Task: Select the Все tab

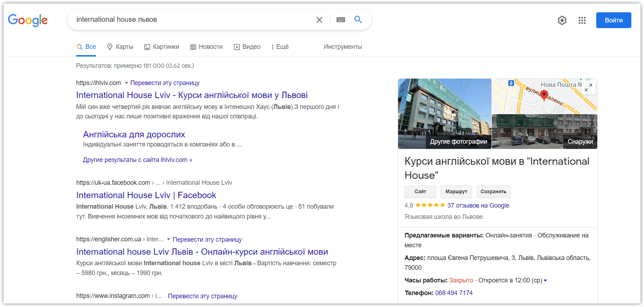Action: (x=86, y=47)
